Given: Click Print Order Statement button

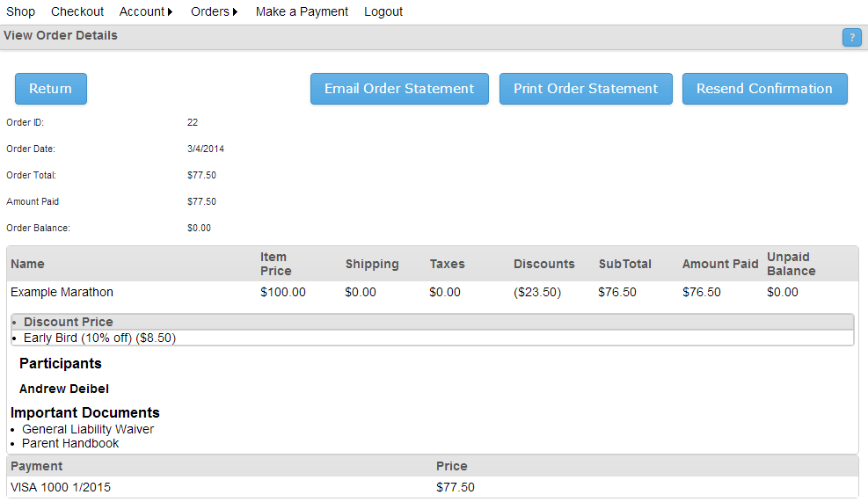Looking at the screenshot, I should [586, 89].
